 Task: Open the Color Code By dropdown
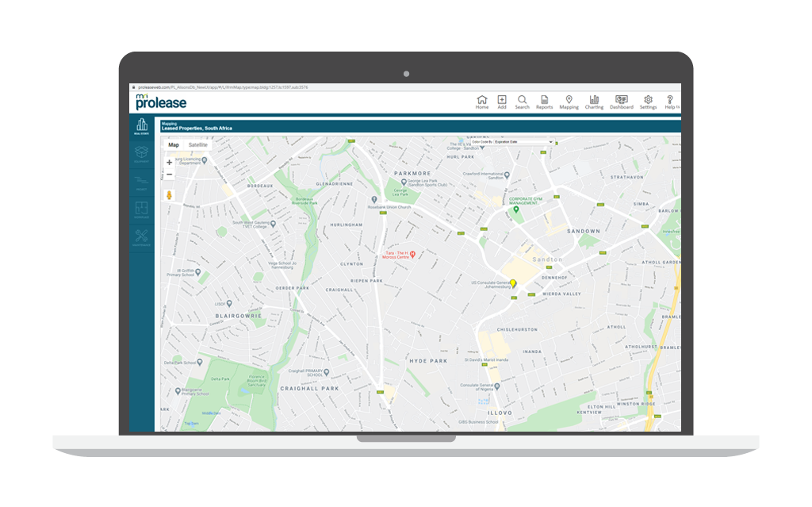(523, 141)
